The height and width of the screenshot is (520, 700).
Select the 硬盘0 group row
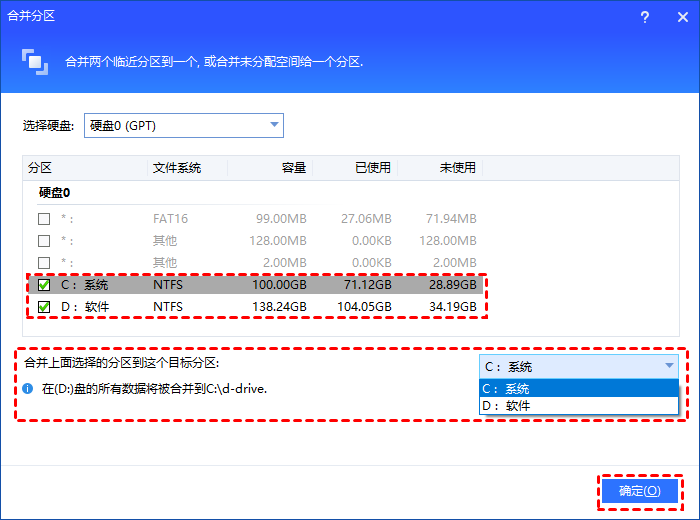[55, 192]
